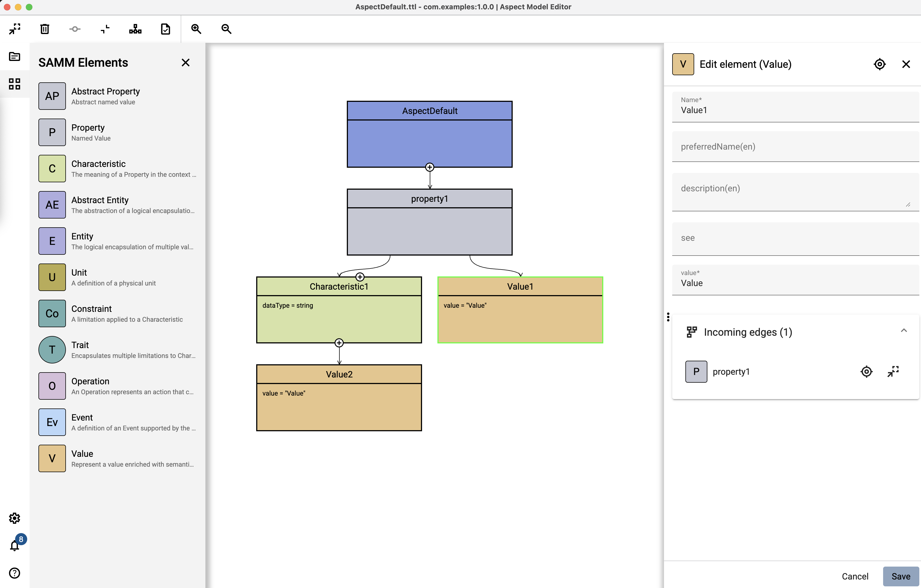Click the delete trash icon in toolbar
921x588 pixels.
pyautogui.click(x=45, y=29)
